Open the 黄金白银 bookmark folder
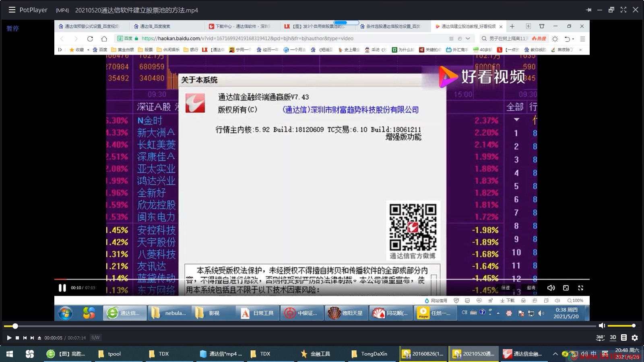Screen dimensions: 644x362 point(122,50)
